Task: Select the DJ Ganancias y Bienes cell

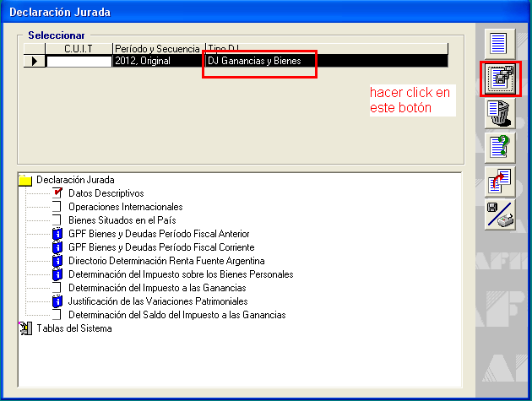Action: [x=254, y=62]
